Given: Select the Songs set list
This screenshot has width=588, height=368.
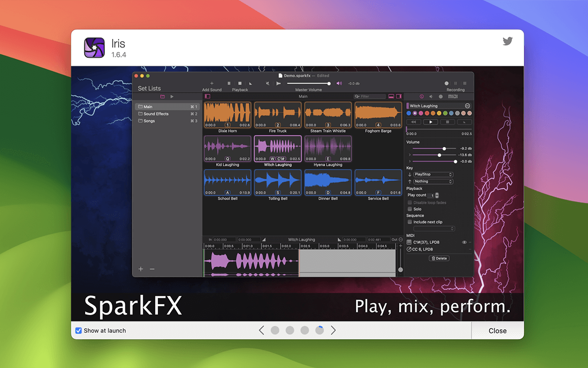Looking at the screenshot, I should (168, 121).
